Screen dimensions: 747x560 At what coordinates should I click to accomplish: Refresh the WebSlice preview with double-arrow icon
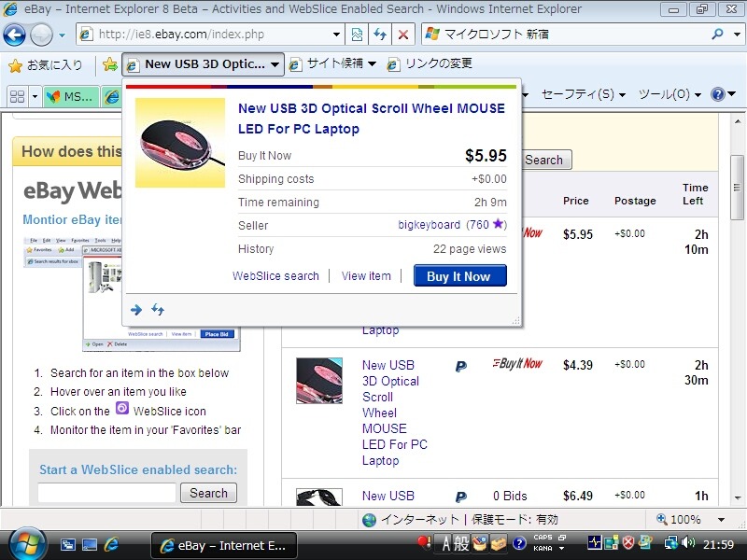click(158, 310)
